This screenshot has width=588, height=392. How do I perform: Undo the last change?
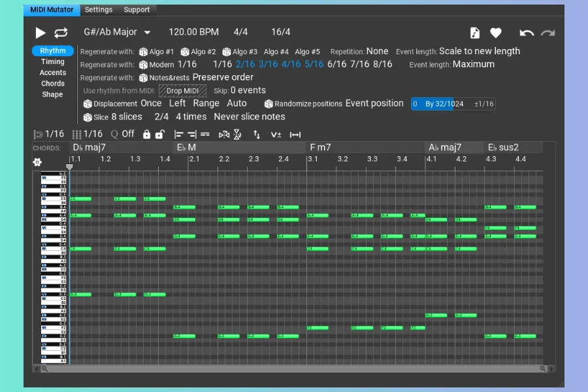(527, 33)
